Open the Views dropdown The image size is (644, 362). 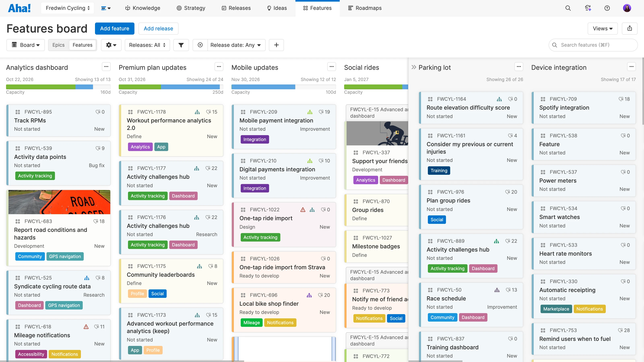pos(603,29)
